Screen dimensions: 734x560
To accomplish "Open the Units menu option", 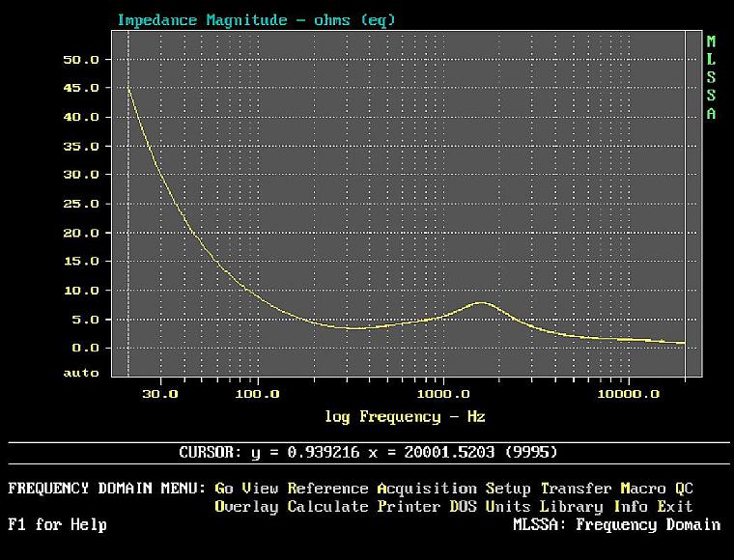I will (x=508, y=507).
